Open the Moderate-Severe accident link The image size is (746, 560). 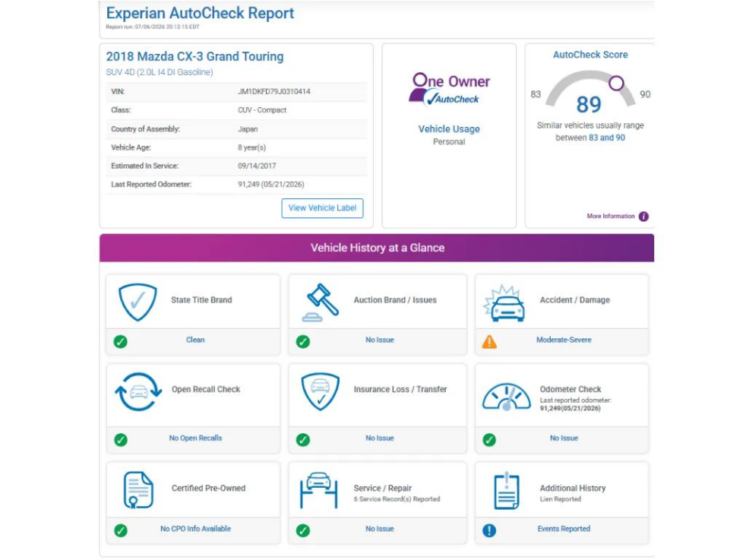(x=564, y=340)
